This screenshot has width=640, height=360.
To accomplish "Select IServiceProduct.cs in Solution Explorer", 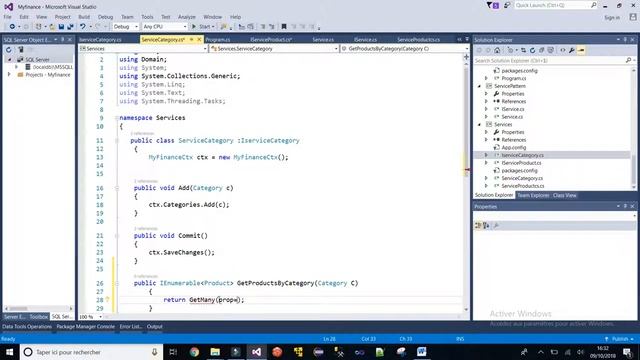I will pyautogui.click(x=521, y=163).
